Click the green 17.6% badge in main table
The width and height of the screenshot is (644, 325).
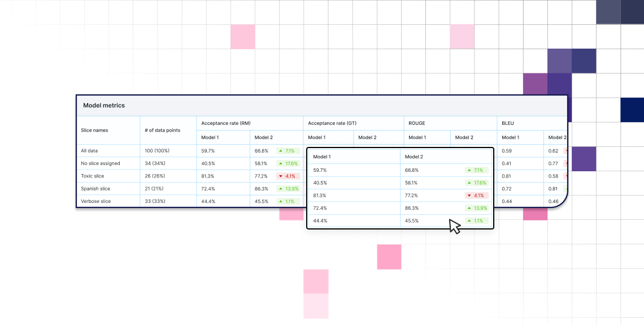pos(288,163)
